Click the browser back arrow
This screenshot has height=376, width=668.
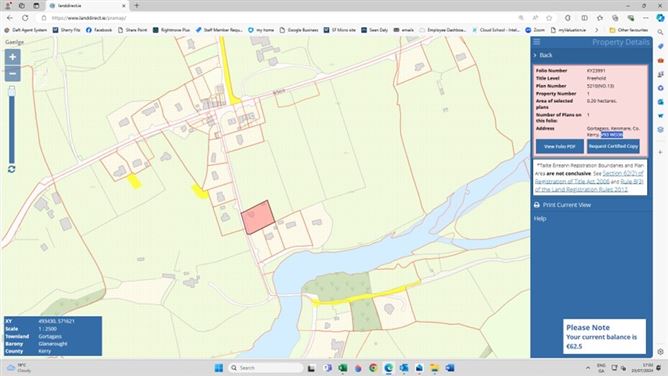[10, 18]
